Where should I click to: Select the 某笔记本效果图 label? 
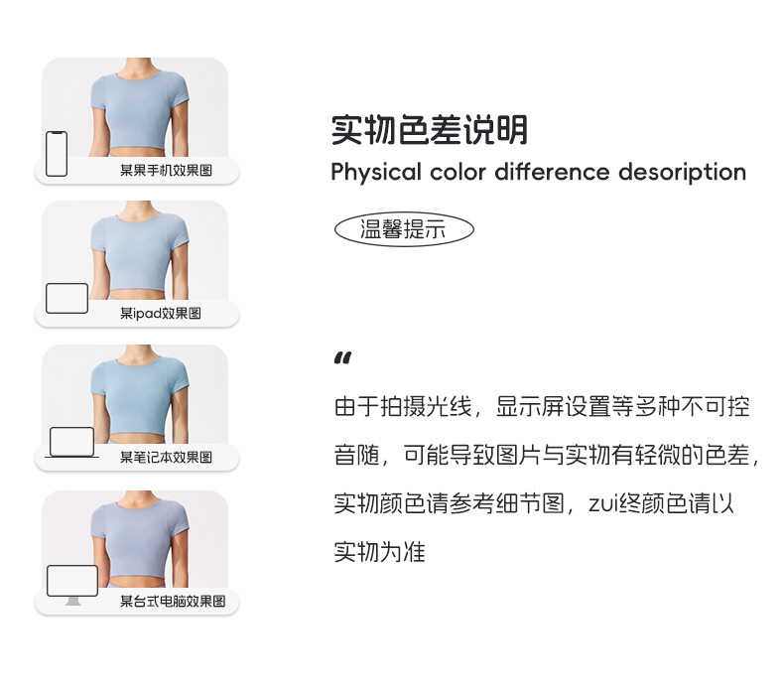166,457
